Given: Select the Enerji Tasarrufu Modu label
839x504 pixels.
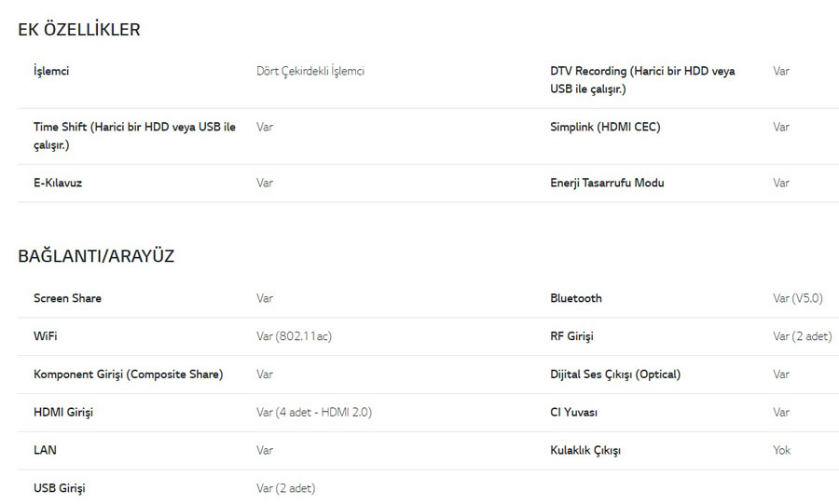Looking at the screenshot, I should point(607,183).
